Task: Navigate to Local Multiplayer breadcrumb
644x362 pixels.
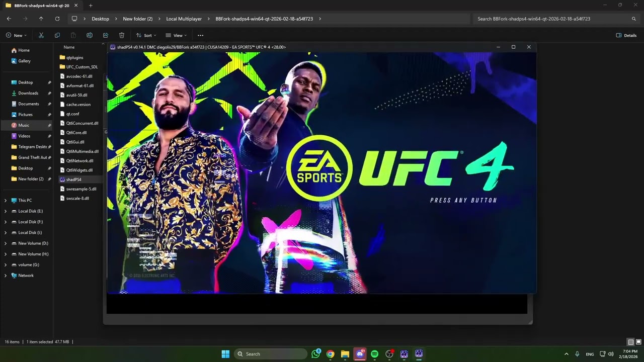Action: (x=184, y=19)
